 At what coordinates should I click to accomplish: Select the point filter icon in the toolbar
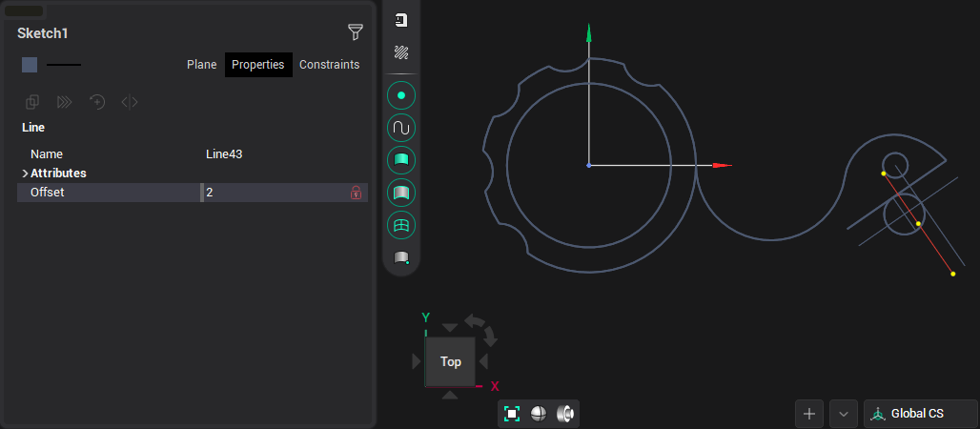401,95
